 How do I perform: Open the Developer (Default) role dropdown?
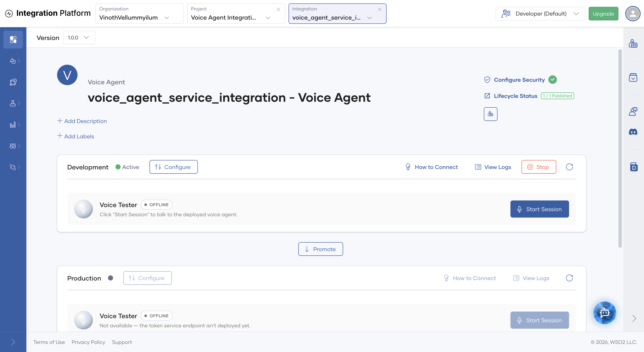(540, 13)
